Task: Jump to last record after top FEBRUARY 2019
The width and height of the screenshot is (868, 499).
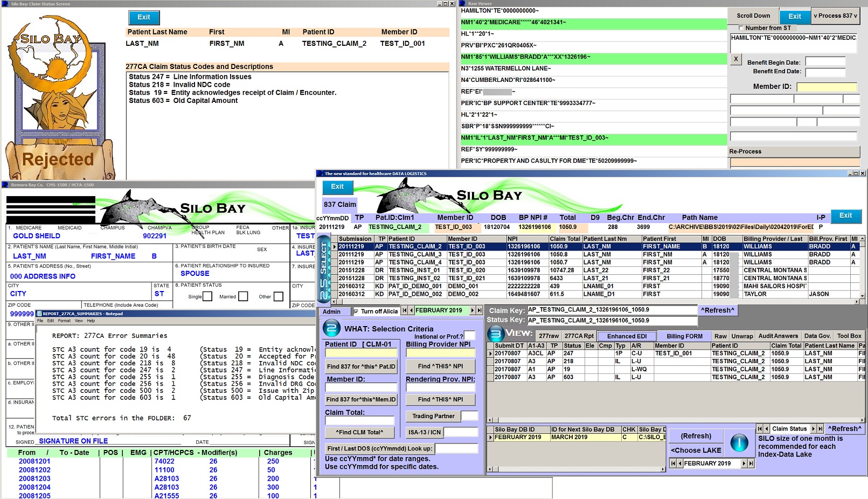Action: tap(479, 311)
